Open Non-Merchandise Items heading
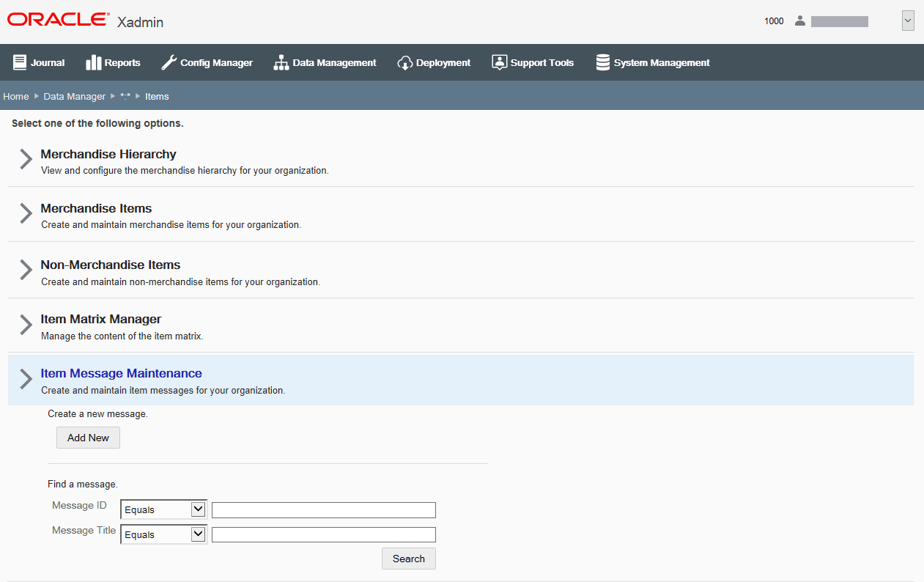Screen dimensions: 924x582 [111, 265]
